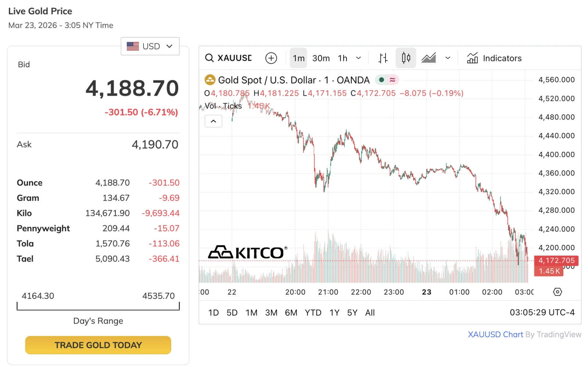Select the candlestick chart style icon
The image size is (588, 367).
(406, 58)
